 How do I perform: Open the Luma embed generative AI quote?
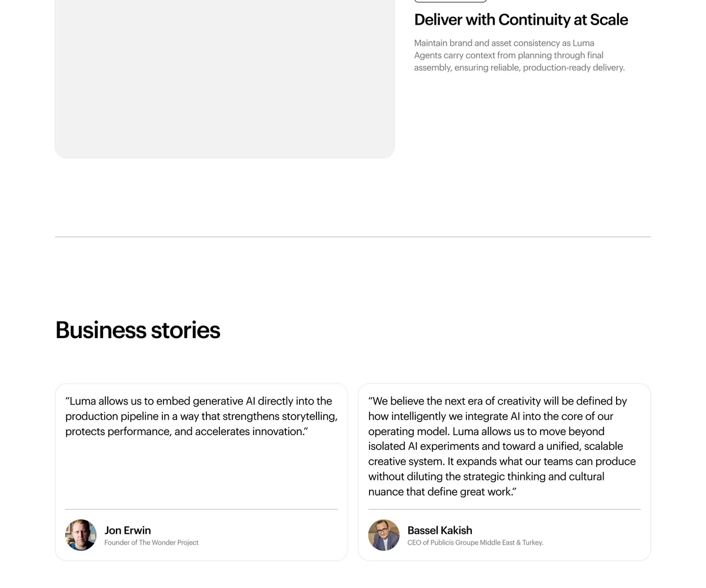click(201, 416)
